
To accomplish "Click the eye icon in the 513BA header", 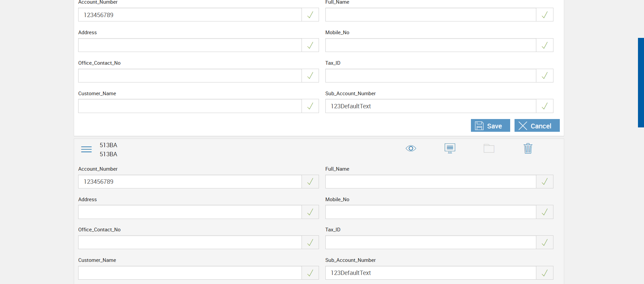I will (x=411, y=148).
